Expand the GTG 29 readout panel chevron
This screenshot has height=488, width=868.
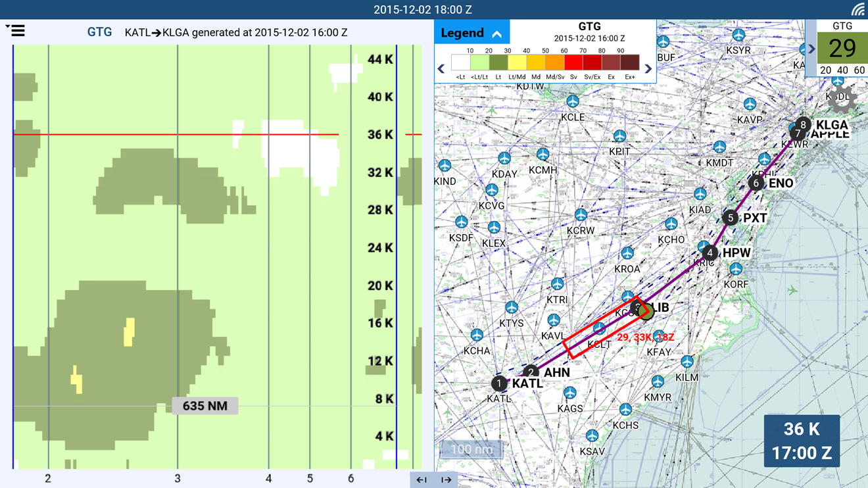pyautogui.click(x=813, y=48)
